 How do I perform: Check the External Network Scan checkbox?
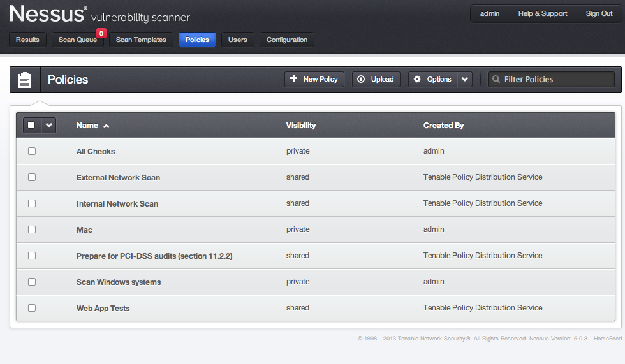click(x=32, y=177)
